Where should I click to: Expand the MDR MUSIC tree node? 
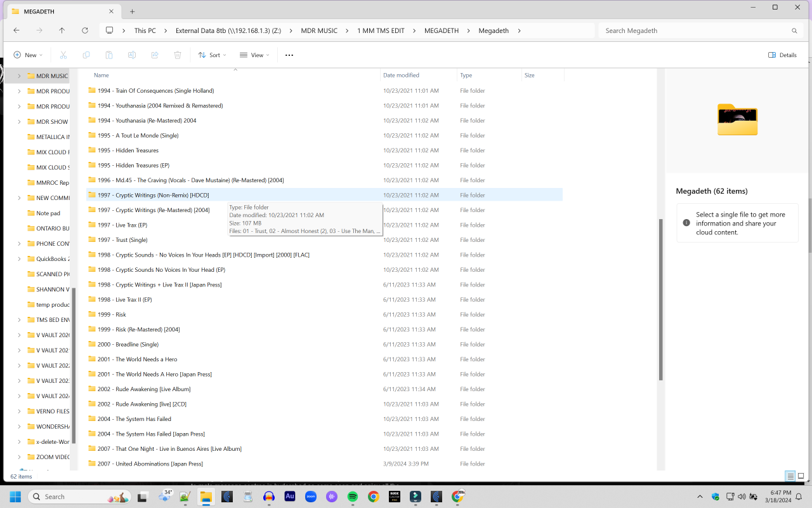click(x=19, y=76)
